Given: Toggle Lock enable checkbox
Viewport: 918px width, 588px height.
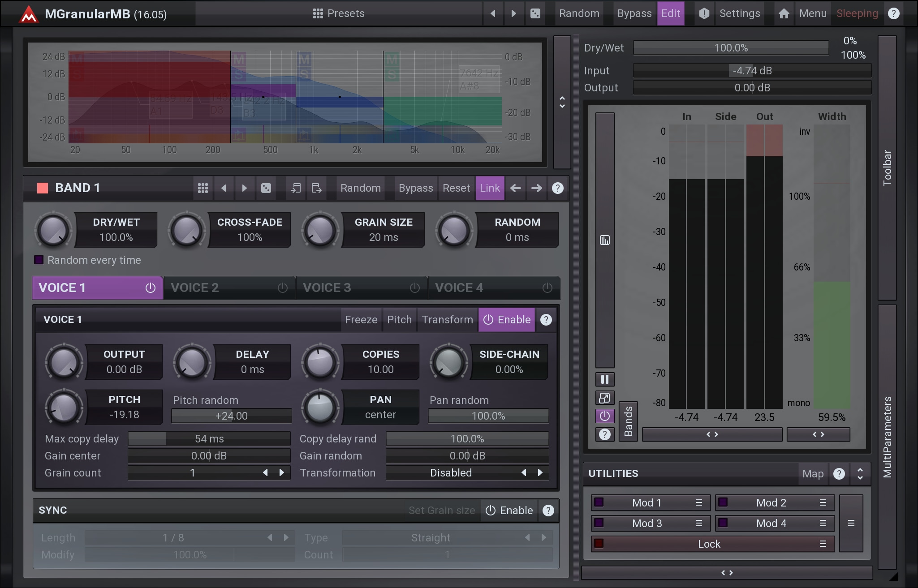Looking at the screenshot, I should (x=599, y=544).
